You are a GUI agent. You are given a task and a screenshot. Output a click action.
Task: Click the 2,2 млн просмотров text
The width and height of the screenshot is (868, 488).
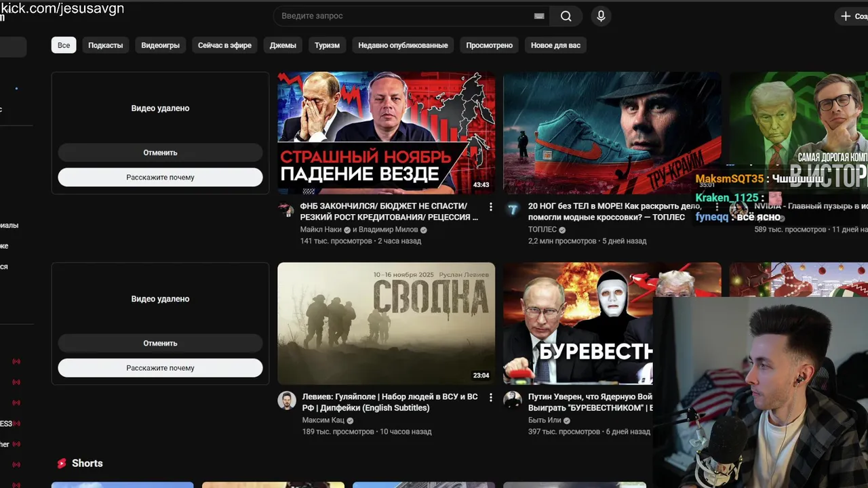(x=562, y=241)
